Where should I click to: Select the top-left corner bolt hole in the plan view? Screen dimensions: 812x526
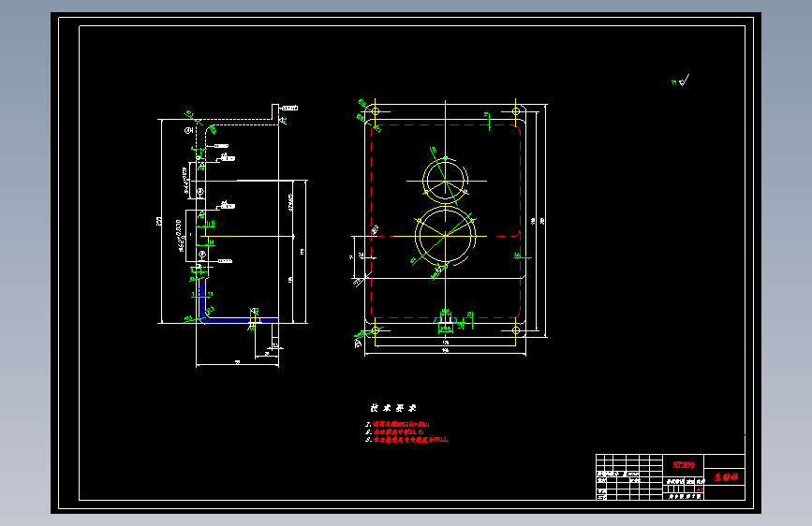pyautogui.click(x=376, y=110)
